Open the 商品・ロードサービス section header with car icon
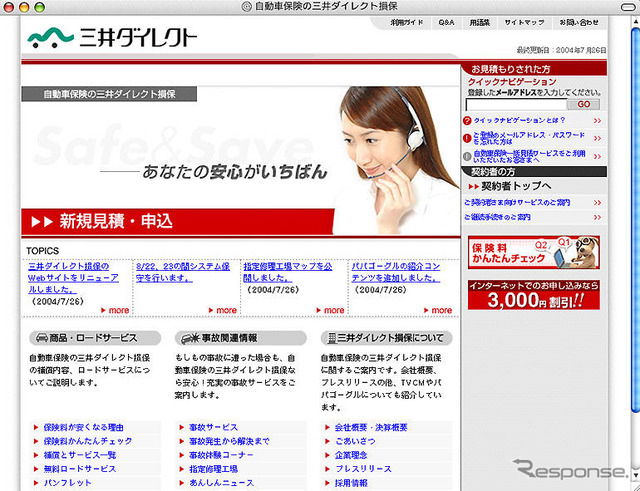The image size is (640, 491). point(95,338)
